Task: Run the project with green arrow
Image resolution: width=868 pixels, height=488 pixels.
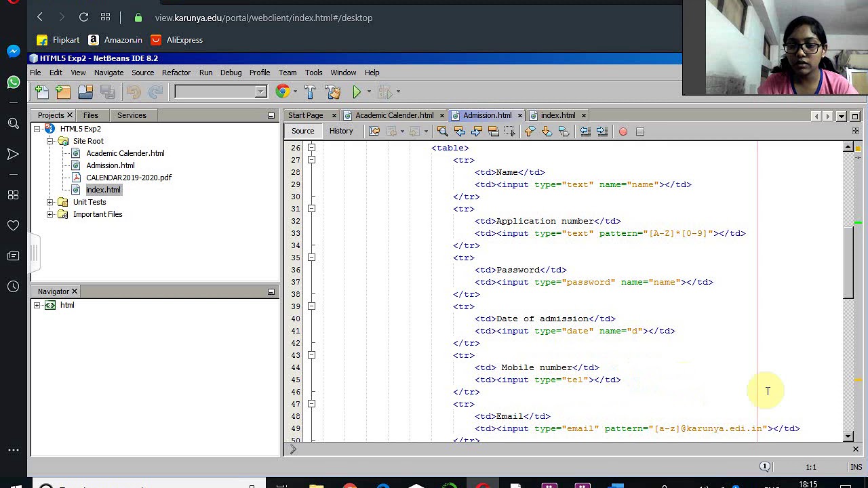Action: click(x=357, y=91)
